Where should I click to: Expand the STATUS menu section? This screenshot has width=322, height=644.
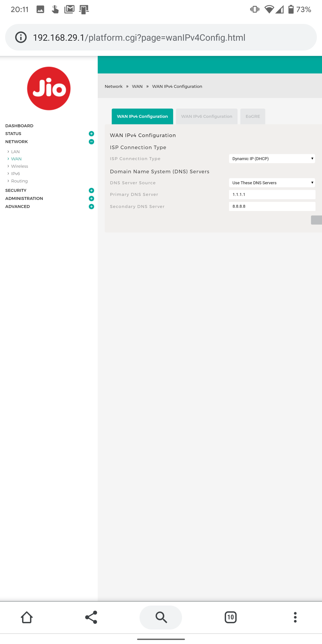pyautogui.click(x=91, y=134)
